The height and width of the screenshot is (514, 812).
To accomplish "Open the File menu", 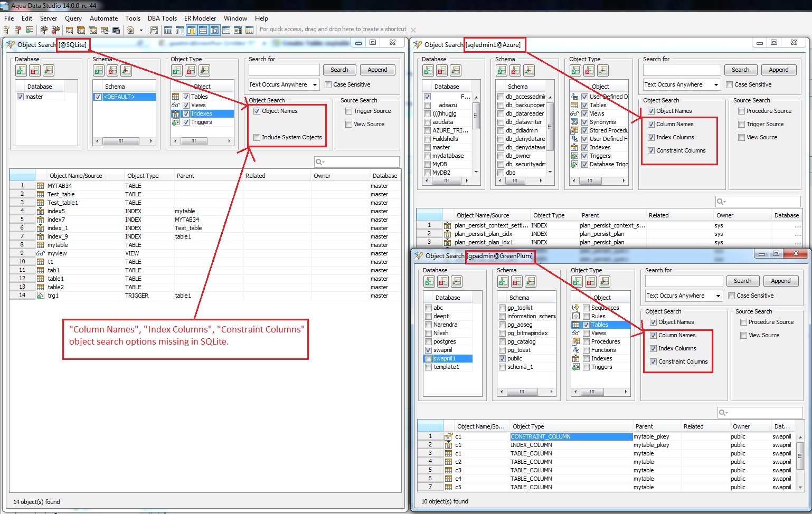I will point(9,18).
